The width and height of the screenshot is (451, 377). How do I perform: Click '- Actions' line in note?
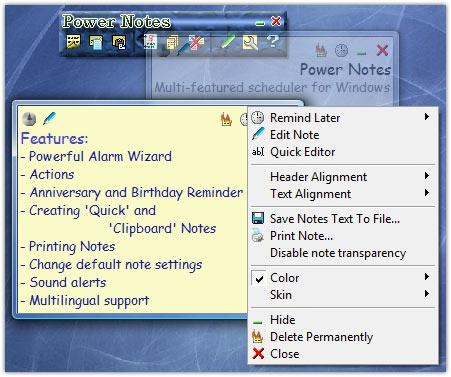47,175
